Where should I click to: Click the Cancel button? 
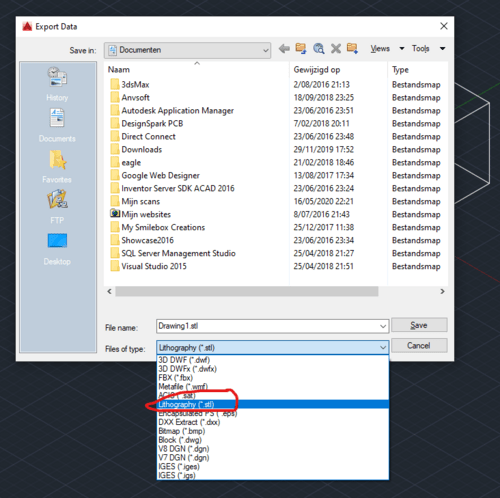point(419,346)
